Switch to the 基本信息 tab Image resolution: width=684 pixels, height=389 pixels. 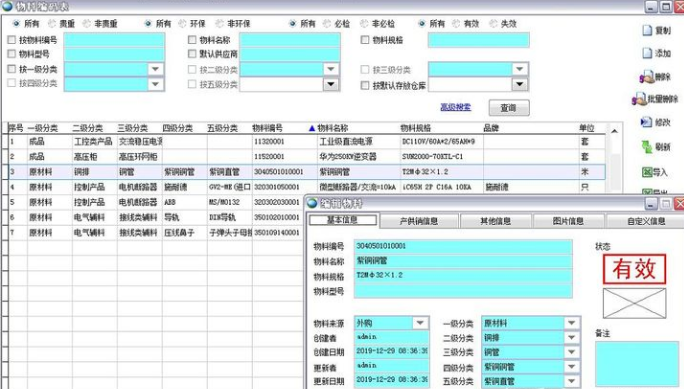[x=343, y=220]
